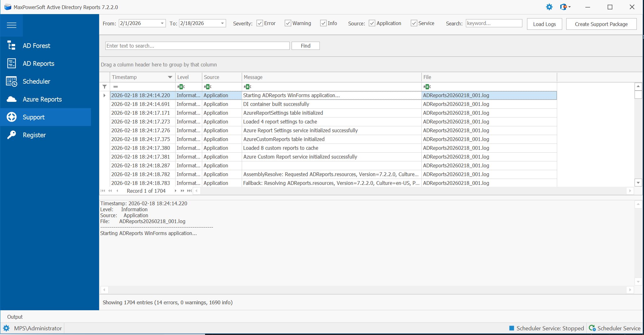Expand the From date dropdown
644x335 pixels.
click(x=162, y=23)
